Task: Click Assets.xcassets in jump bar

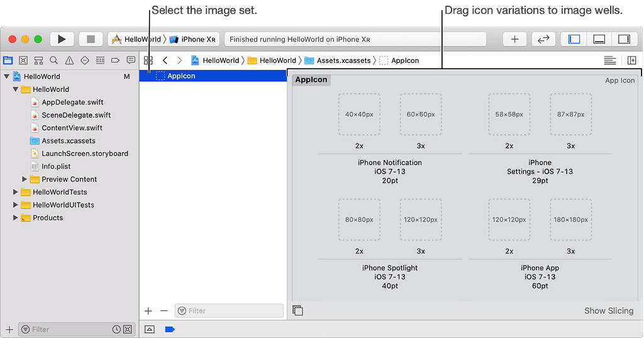Action: click(338, 60)
